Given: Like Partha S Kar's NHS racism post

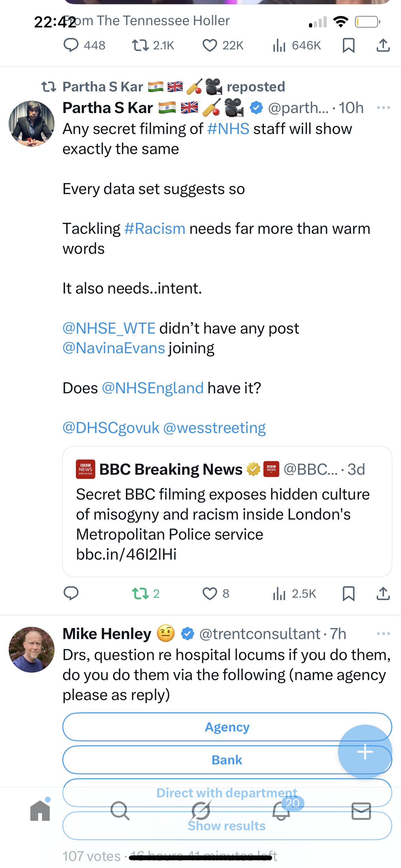Looking at the screenshot, I should pos(210,594).
